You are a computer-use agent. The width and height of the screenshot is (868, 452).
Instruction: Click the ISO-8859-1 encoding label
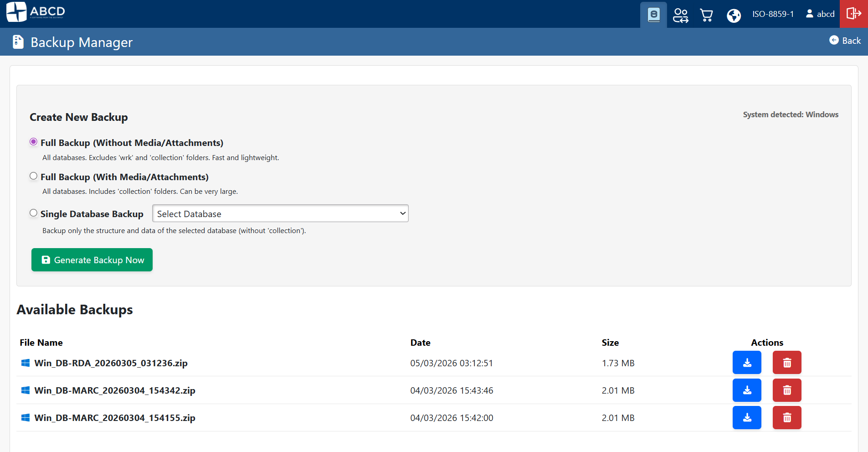(x=773, y=14)
